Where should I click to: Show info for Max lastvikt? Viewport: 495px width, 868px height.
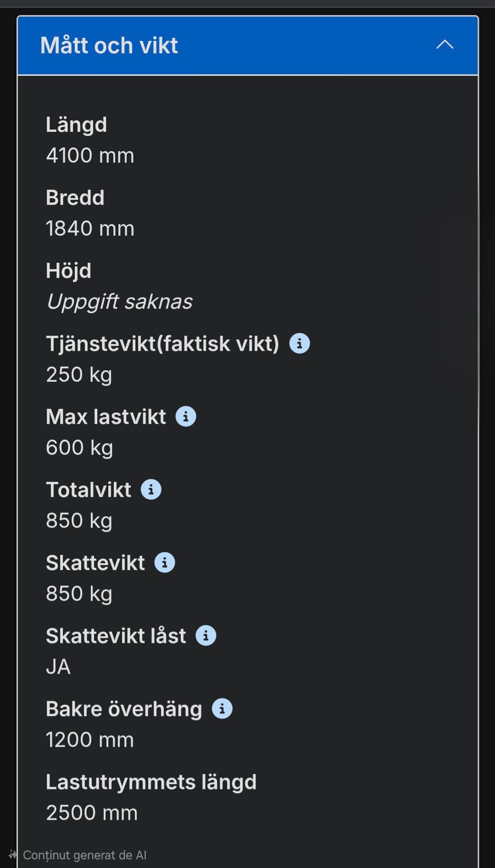click(186, 416)
